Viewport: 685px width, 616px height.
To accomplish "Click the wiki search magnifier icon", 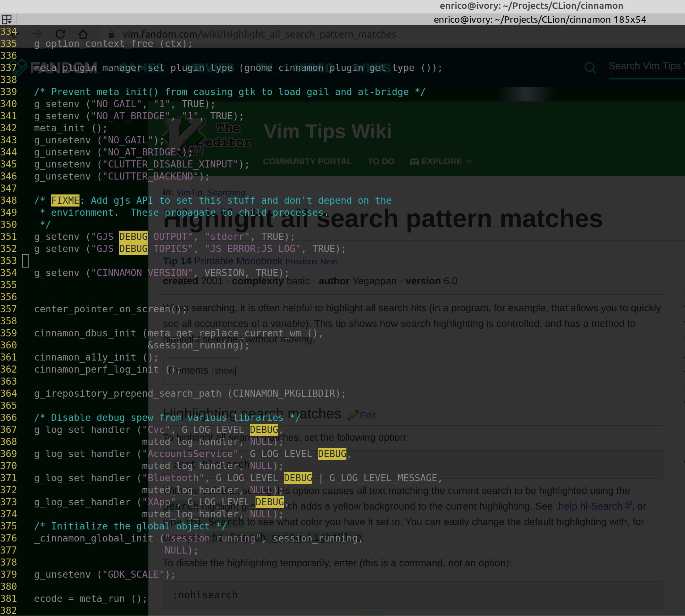I will point(590,67).
